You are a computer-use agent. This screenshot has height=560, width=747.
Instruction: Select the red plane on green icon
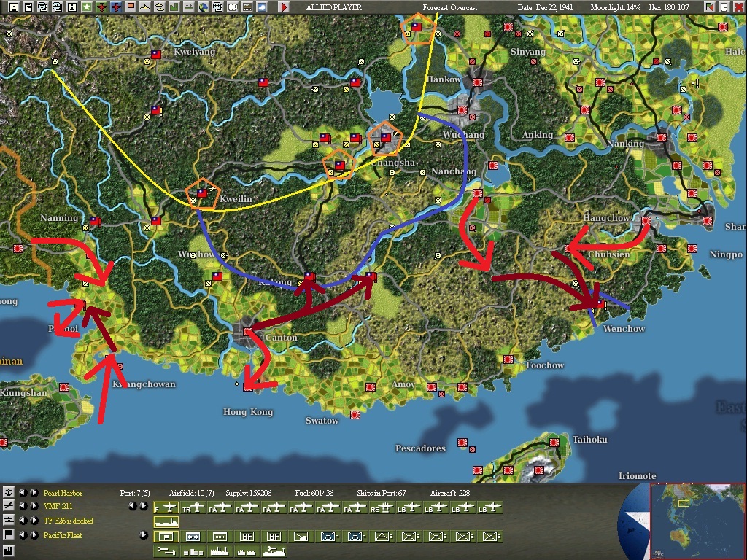[x=101, y=7]
